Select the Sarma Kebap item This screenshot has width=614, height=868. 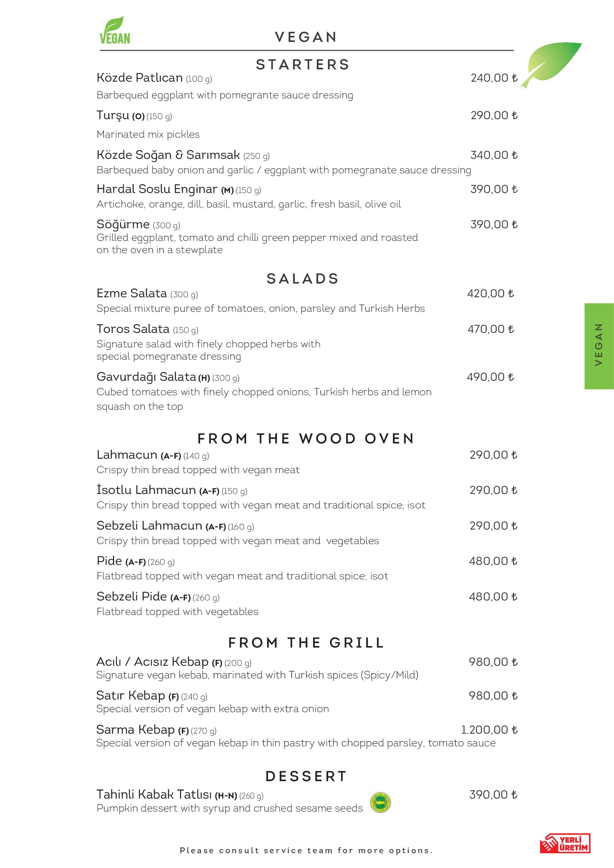(x=135, y=730)
